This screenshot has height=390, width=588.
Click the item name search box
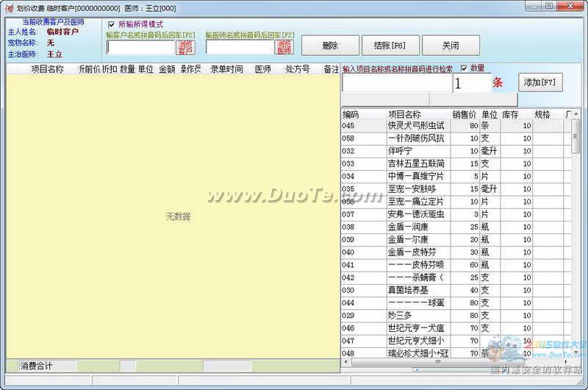click(395, 83)
